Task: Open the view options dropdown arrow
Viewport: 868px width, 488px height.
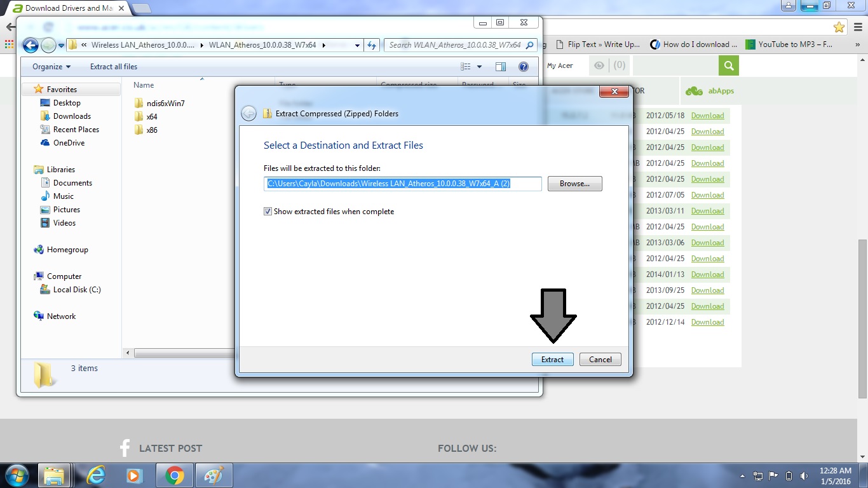Action: [x=480, y=67]
